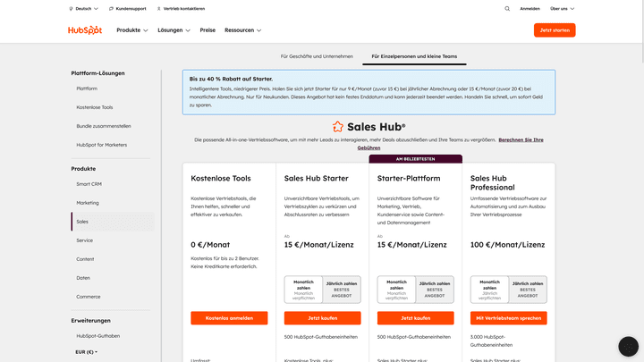Click Vertrieb kontaktieren
644x362 pixels.
181,9
